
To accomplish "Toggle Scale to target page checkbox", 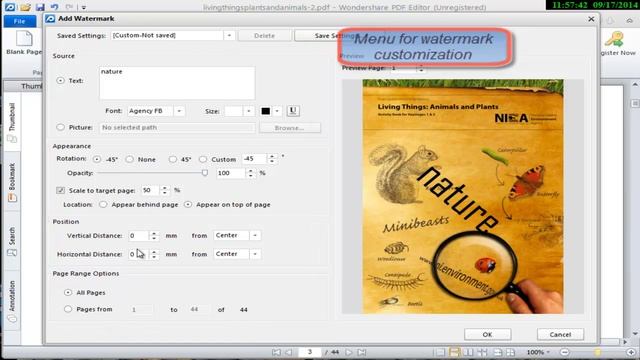I will (60, 190).
